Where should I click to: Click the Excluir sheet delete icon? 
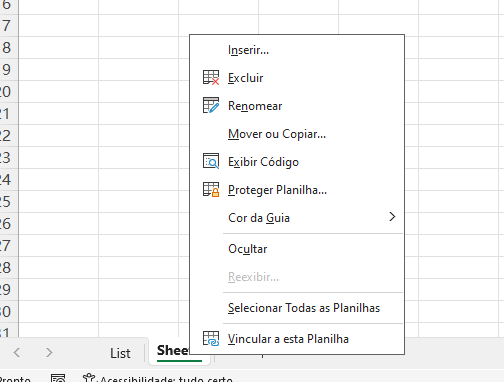[211, 78]
